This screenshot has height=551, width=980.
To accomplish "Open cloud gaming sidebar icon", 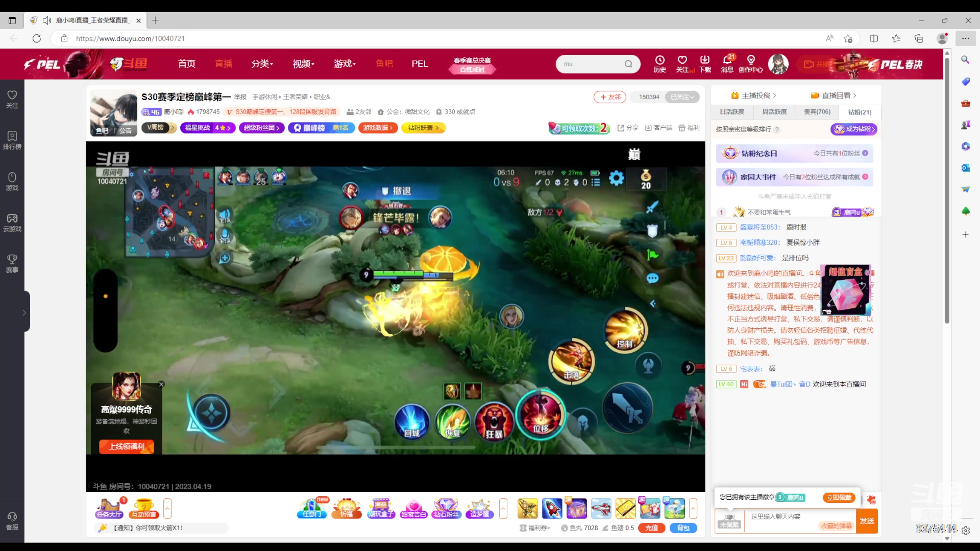I will [x=12, y=222].
